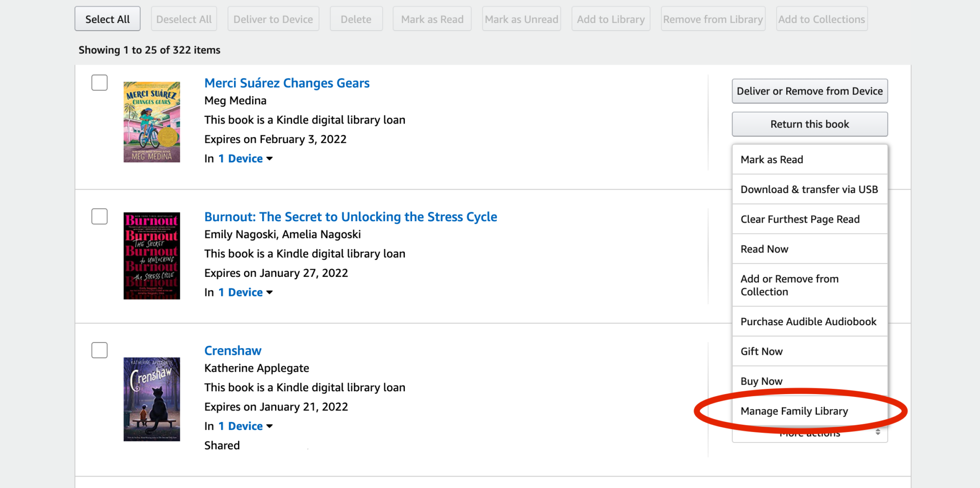Click the Showing 1 to 25 of 322 items text
This screenshot has width=980, height=488.
pyautogui.click(x=149, y=50)
